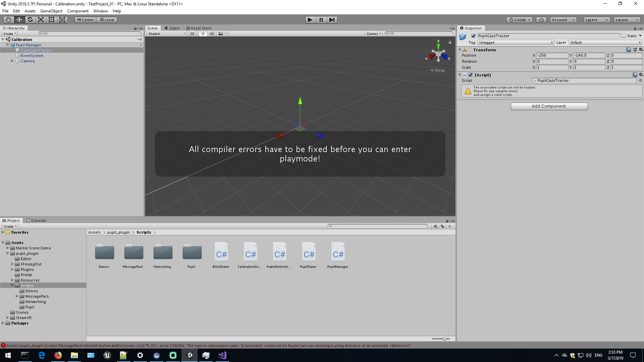Viewport: 644px width, 362px height.
Task: Open the Collab dropdown
Action: click(520, 20)
